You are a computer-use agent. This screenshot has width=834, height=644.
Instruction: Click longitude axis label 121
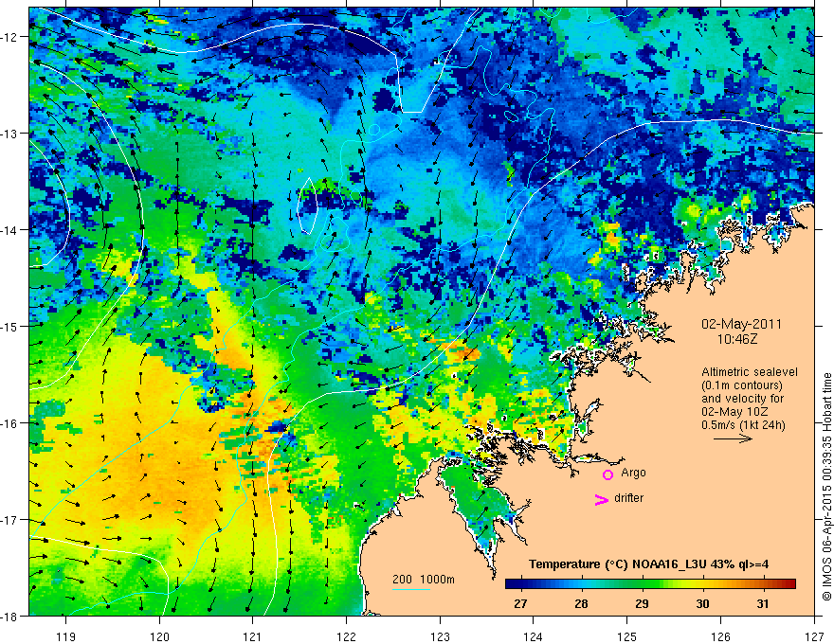click(253, 637)
